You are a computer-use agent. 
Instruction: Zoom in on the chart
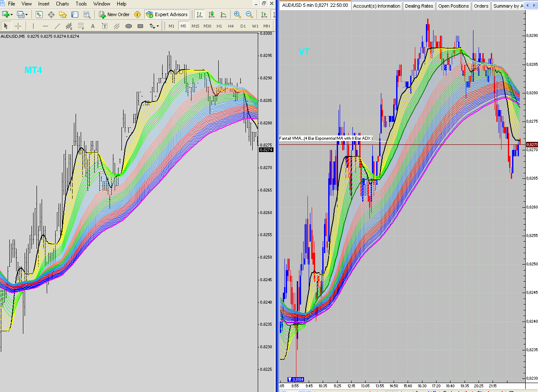(x=237, y=14)
